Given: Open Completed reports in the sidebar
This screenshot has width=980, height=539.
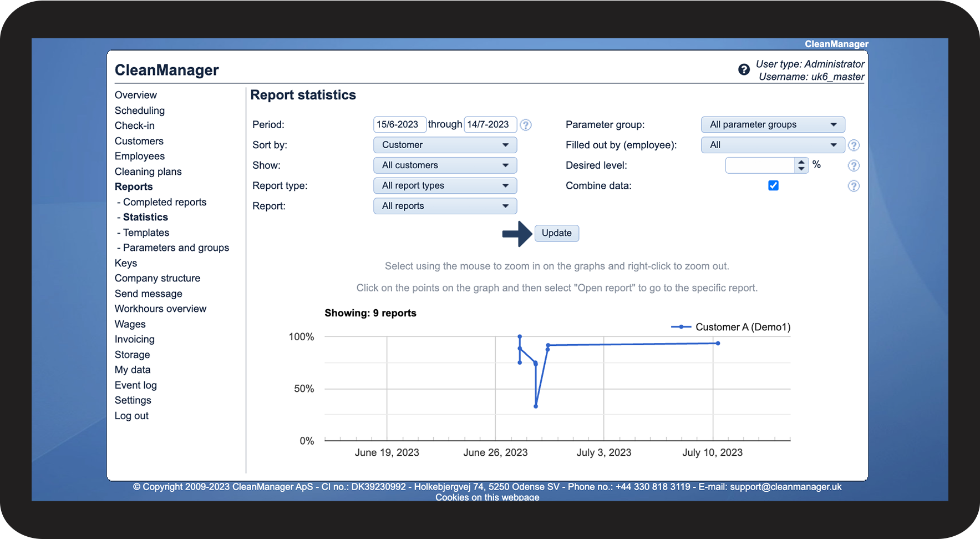Looking at the screenshot, I should point(164,202).
